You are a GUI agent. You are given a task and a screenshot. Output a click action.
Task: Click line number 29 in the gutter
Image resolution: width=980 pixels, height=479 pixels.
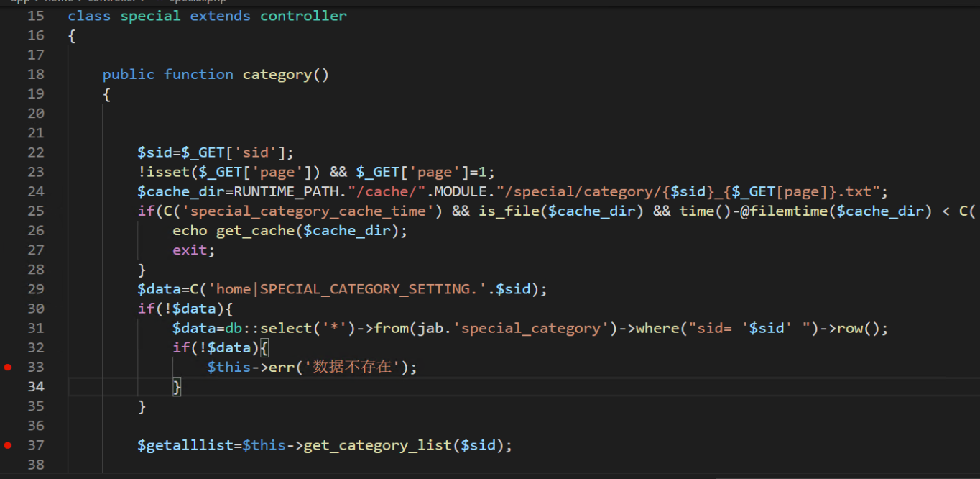[36, 289]
